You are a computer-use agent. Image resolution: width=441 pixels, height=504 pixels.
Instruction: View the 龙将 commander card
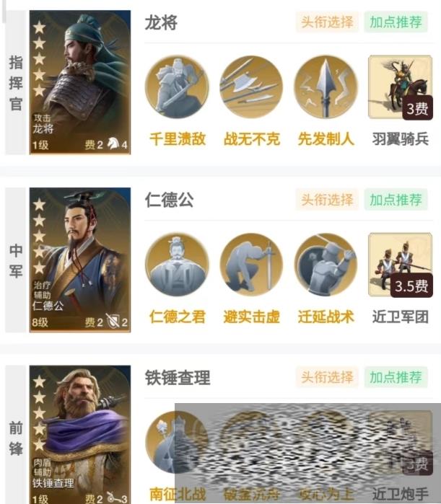click(x=80, y=82)
